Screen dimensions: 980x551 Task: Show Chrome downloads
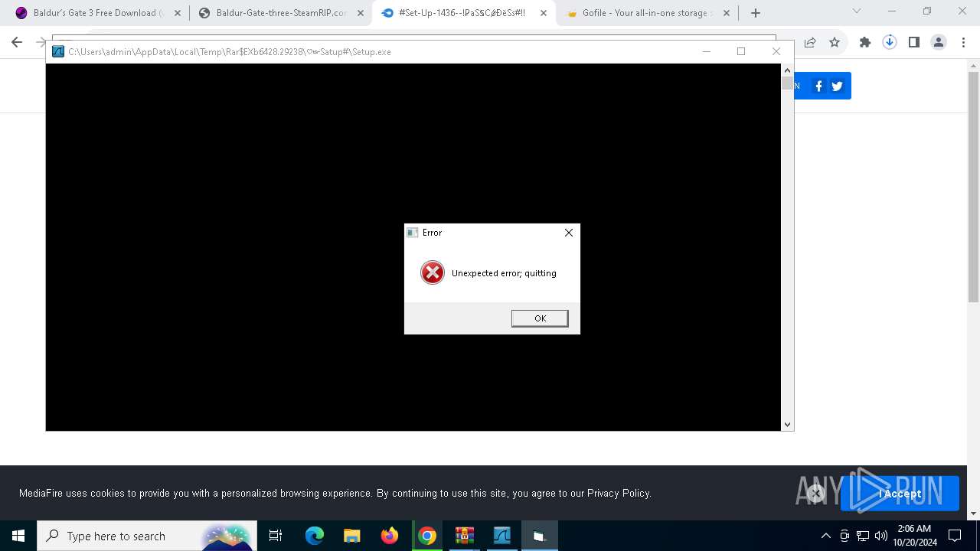tap(890, 43)
